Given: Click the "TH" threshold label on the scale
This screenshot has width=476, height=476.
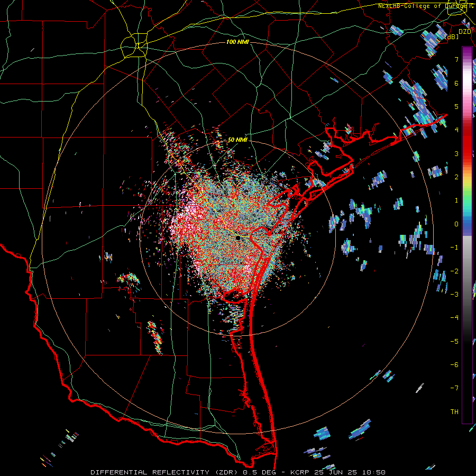Looking at the screenshot, I should [x=454, y=411].
